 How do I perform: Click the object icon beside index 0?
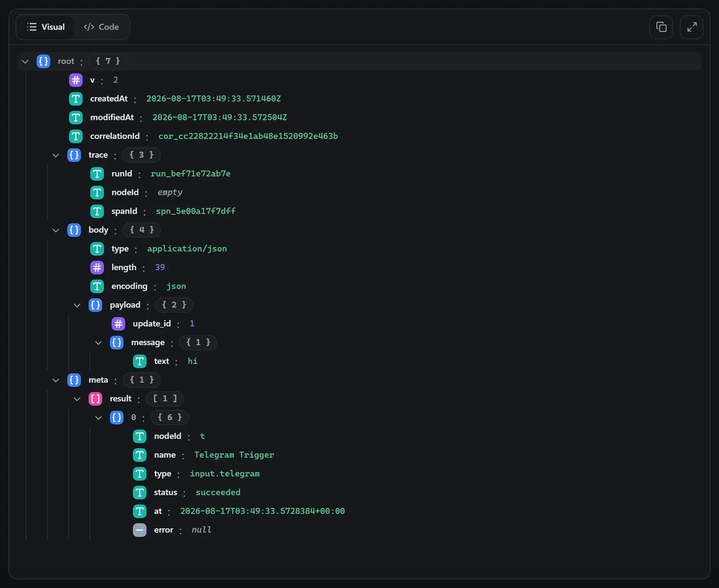tap(117, 418)
